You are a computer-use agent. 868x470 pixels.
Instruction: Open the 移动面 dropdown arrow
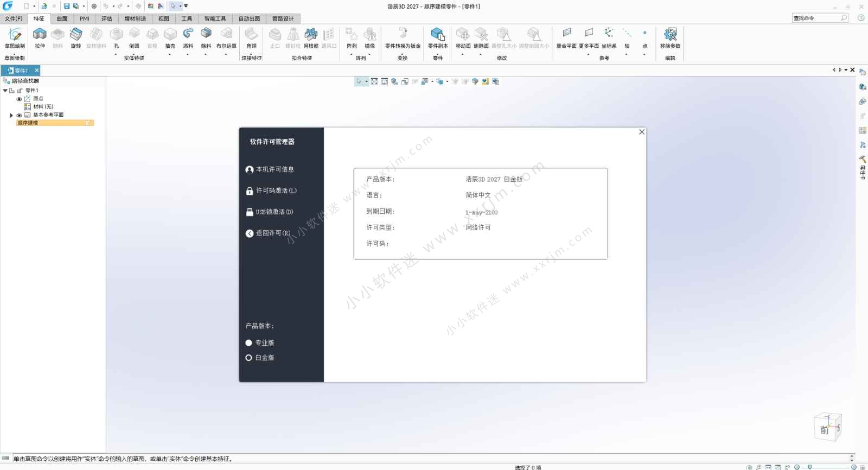point(463,54)
